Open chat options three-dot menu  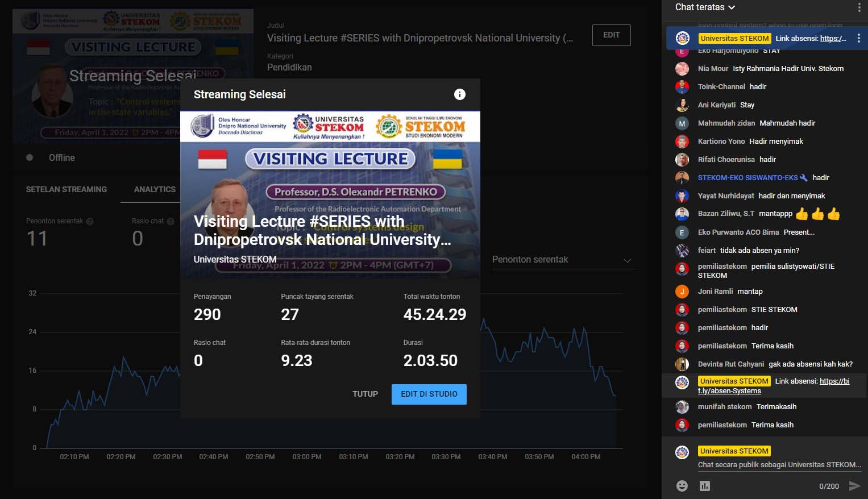point(859,7)
